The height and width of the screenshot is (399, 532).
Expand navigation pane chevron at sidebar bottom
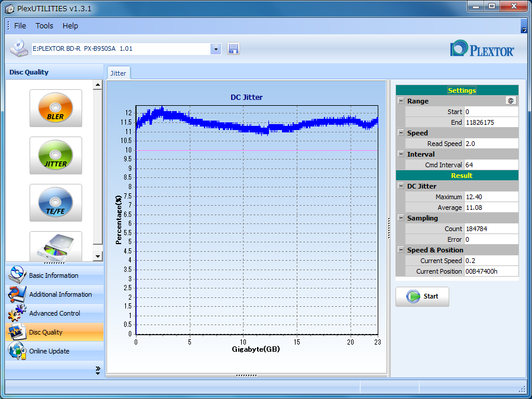click(x=98, y=370)
